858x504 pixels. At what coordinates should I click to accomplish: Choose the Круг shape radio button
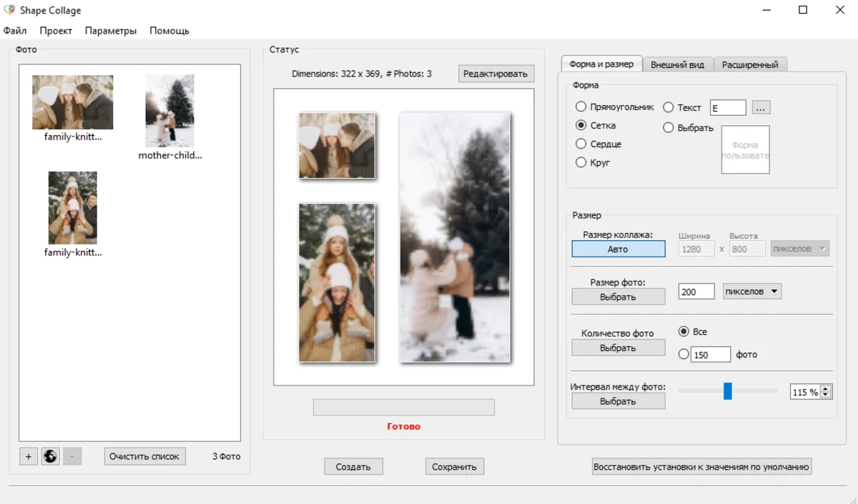581,163
